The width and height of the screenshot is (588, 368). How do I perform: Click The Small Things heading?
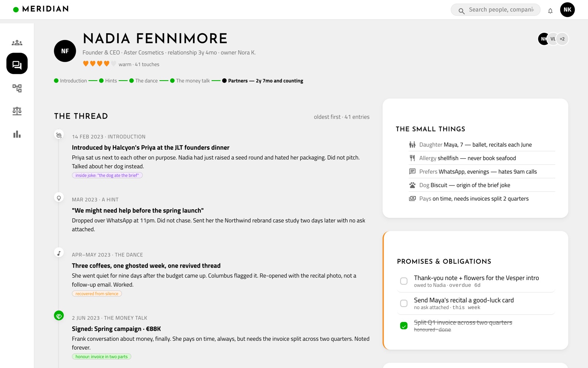tap(430, 129)
